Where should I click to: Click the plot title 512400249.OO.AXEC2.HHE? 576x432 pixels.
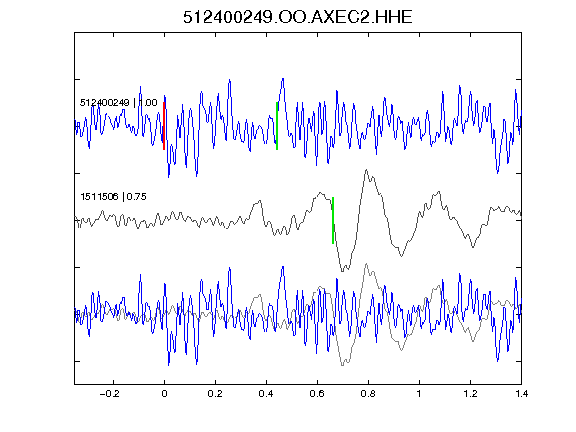pos(298,17)
